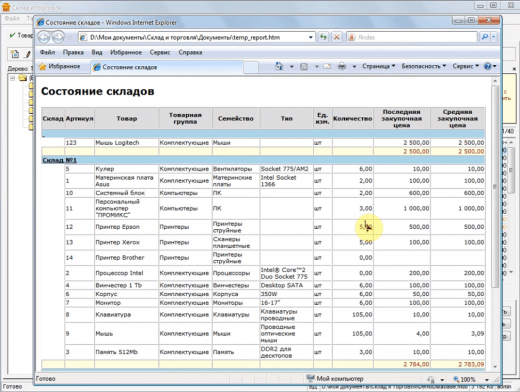The width and height of the screenshot is (520, 392).
Task: Click the Принтер Xerox cell
Action: coord(127,242)
